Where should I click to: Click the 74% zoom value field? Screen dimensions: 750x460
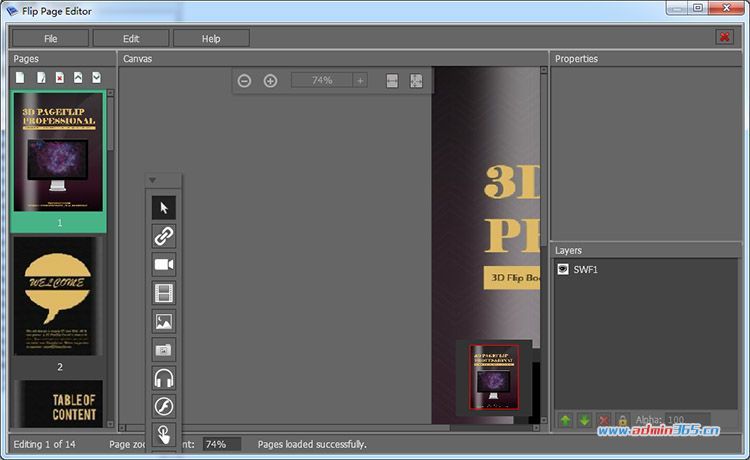[322, 80]
